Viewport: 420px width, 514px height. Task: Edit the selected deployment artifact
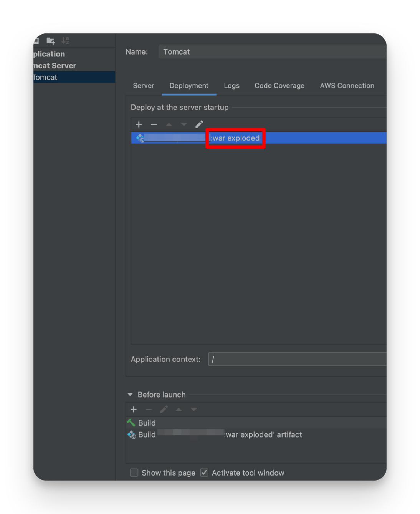point(199,124)
